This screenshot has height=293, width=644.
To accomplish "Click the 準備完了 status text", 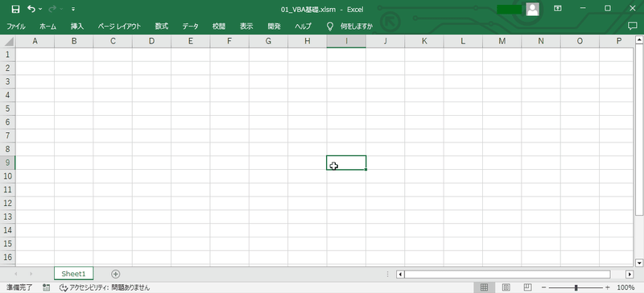I will tap(19, 287).
